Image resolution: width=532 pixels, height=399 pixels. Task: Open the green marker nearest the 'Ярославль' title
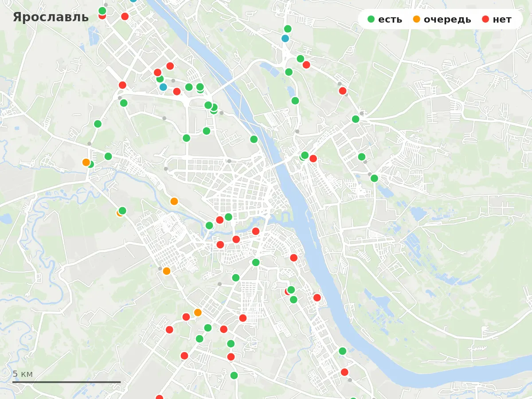point(102,10)
